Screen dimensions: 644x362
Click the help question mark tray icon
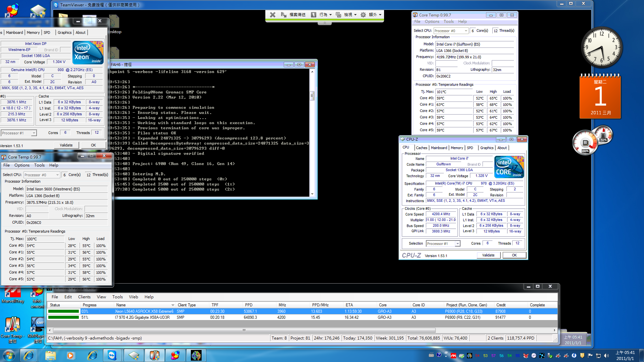coord(438,355)
